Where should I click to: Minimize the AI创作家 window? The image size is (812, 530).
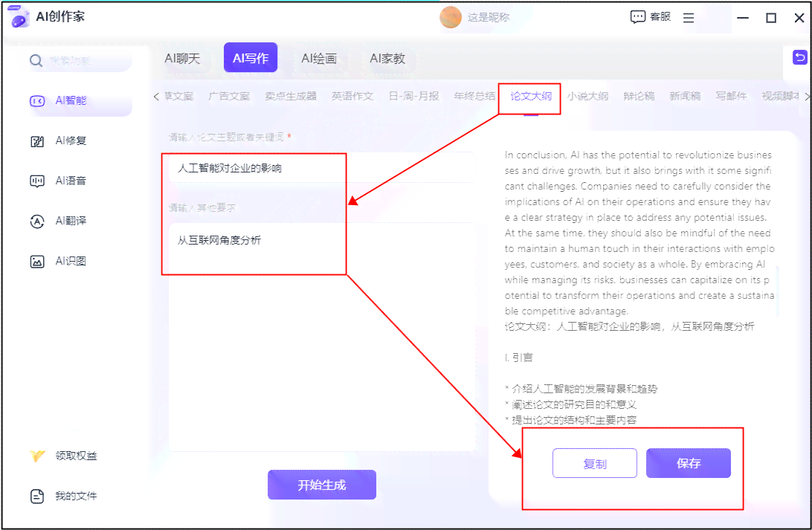[x=743, y=18]
